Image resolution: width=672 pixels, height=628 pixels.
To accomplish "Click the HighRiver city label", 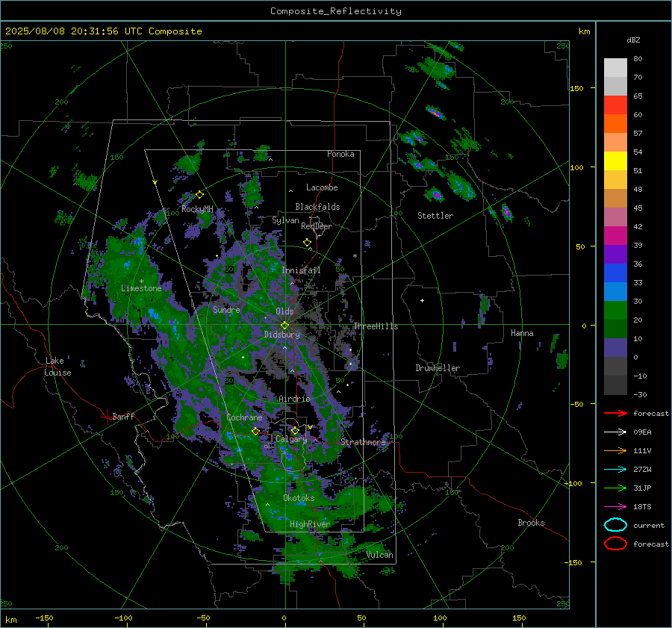I will coord(310,524).
